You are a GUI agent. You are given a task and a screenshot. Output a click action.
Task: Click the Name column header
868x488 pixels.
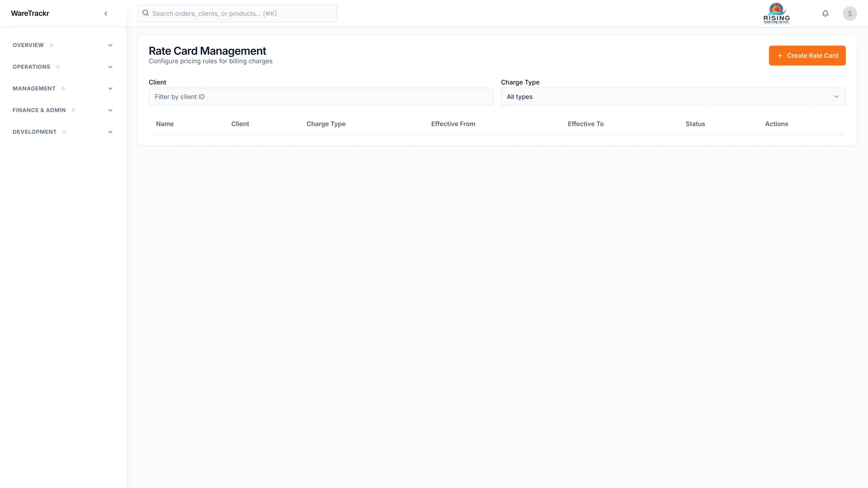pos(165,124)
